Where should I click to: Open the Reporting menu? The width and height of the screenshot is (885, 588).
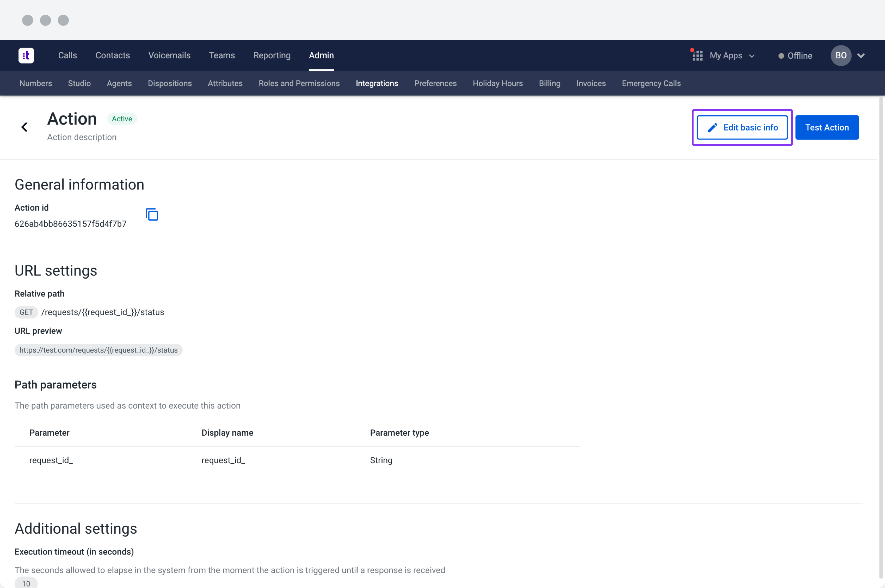coord(272,56)
